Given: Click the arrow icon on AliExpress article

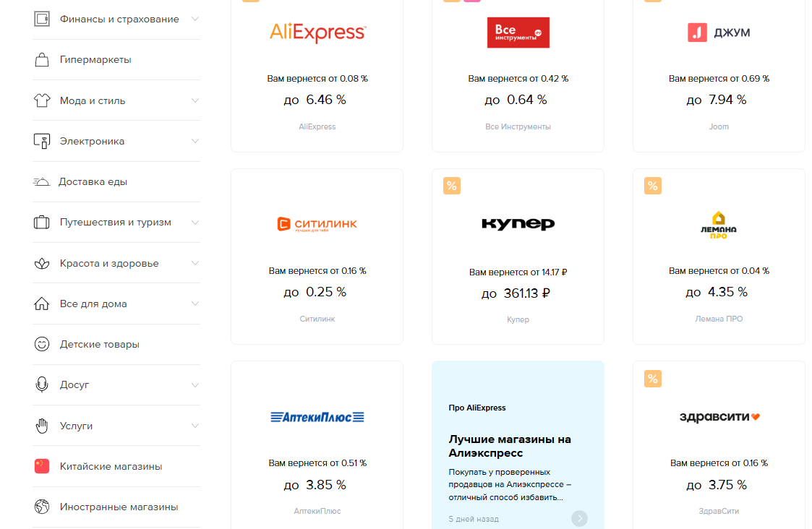Looking at the screenshot, I should [579, 518].
